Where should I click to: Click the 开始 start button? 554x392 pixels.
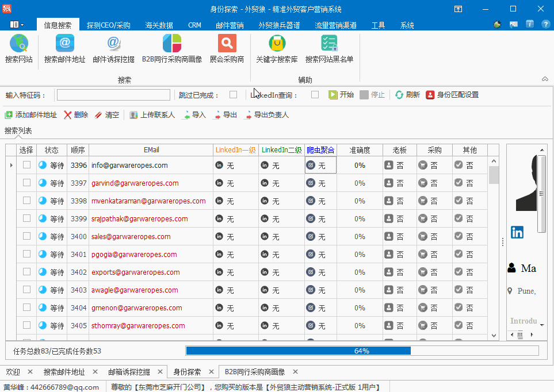pyautogui.click(x=341, y=95)
